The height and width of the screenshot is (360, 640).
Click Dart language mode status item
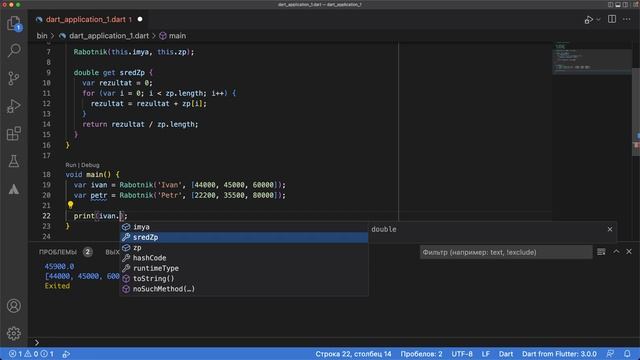click(506, 354)
